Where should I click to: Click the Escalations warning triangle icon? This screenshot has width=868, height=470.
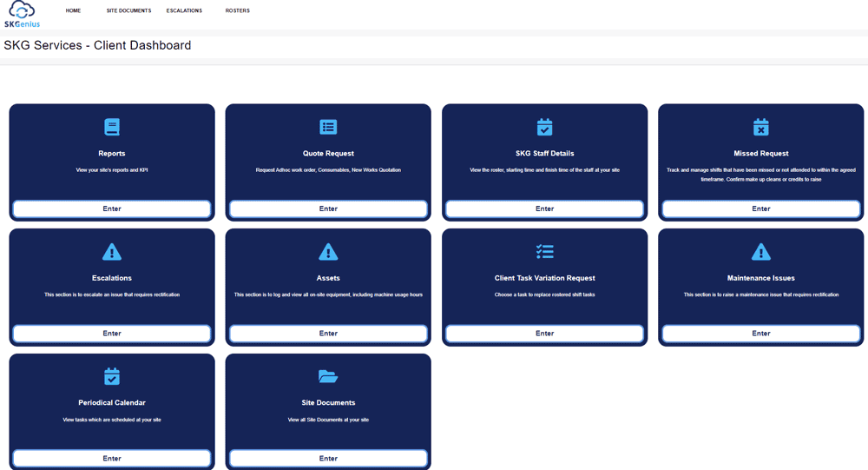pyautogui.click(x=112, y=252)
